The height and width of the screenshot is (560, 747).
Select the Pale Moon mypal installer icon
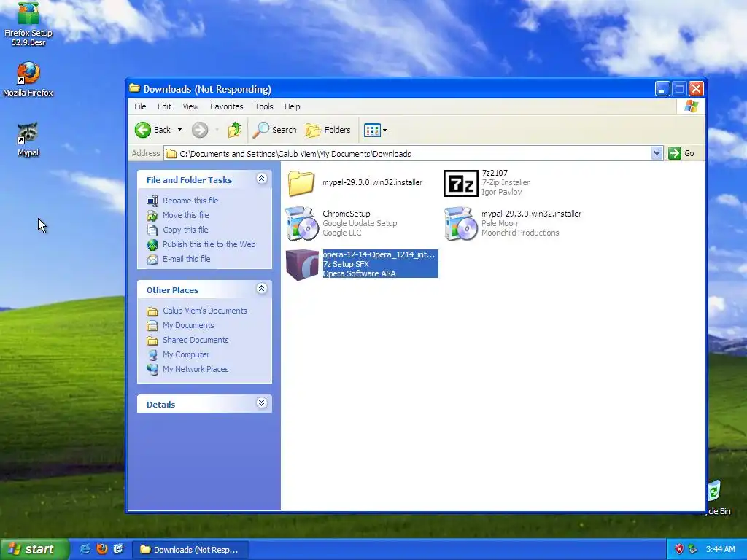(x=460, y=224)
